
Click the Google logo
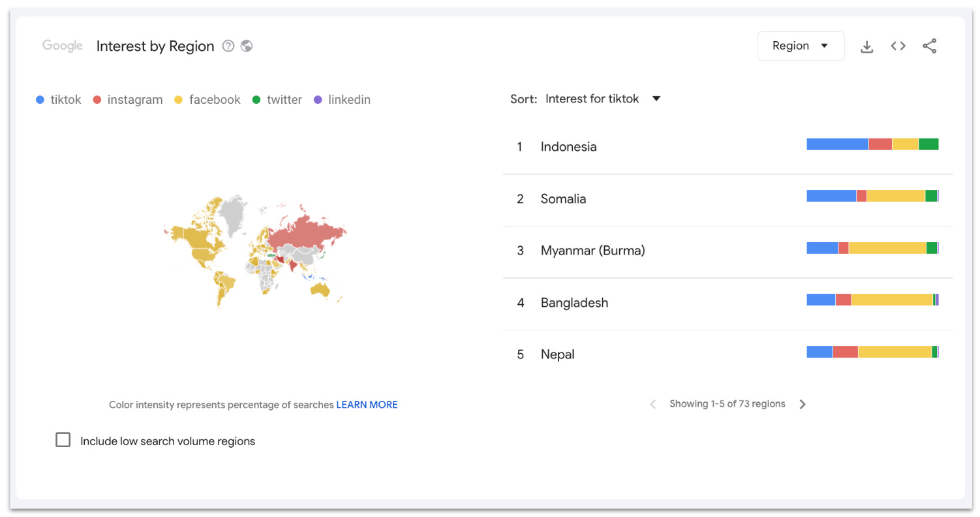click(63, 46)
